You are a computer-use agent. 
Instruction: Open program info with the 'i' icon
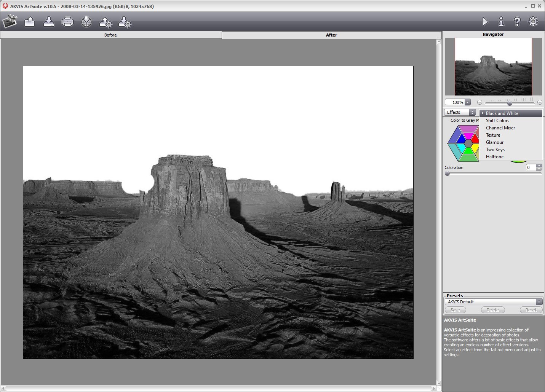coord(501,22)
